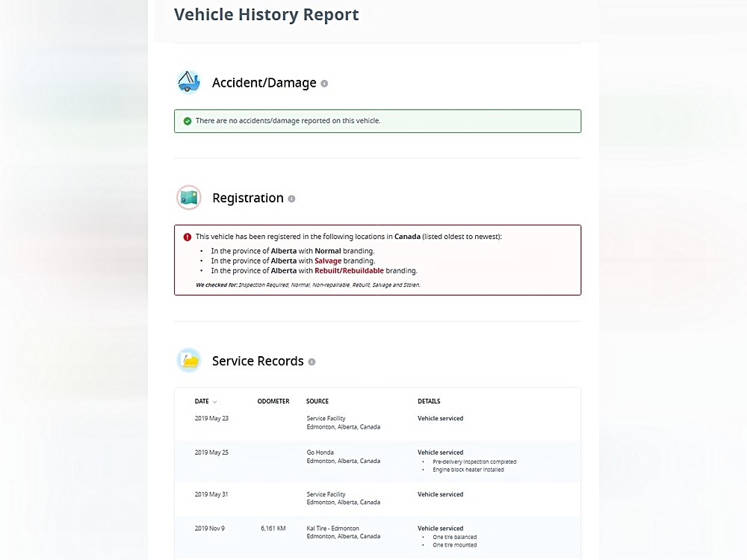Click the Rebuilt/Rebuildable branding text
The width and height of the screenshot is (747, 560).
point(349,271)
